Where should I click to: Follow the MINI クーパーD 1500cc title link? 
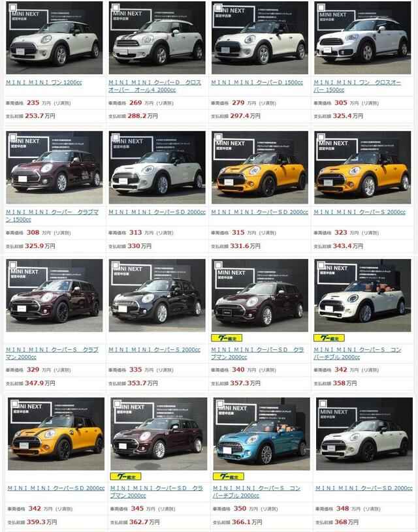pyautogui.click(x=257, y=82)
